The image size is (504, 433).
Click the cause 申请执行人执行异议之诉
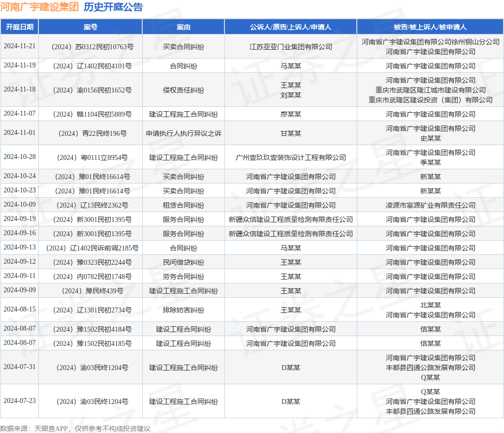[x=183, y=133]
